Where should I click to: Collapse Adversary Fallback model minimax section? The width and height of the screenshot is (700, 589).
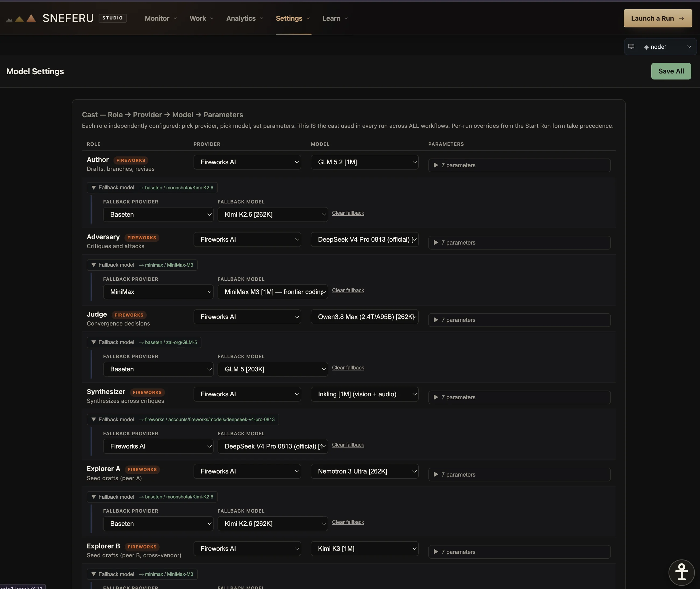(x=142, y=265)
